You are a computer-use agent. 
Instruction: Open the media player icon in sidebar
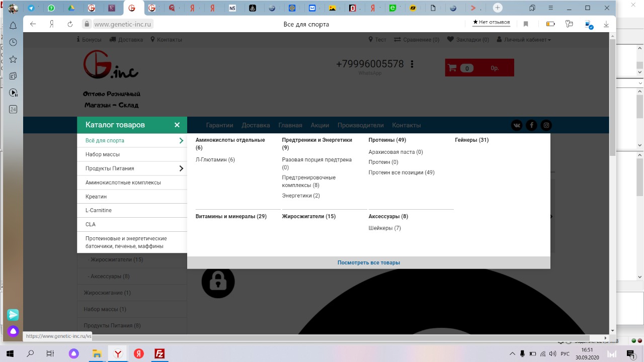[13, 93]
